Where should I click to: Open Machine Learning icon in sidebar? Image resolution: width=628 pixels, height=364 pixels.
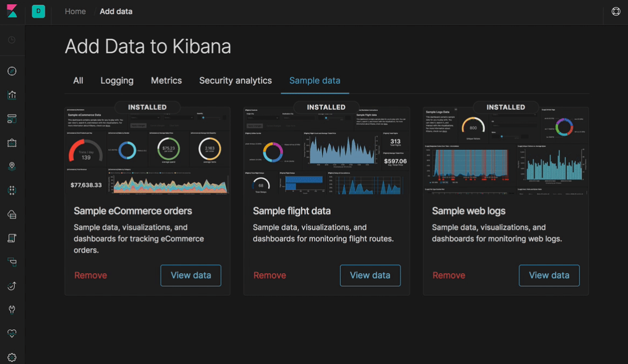coord(12,190)
